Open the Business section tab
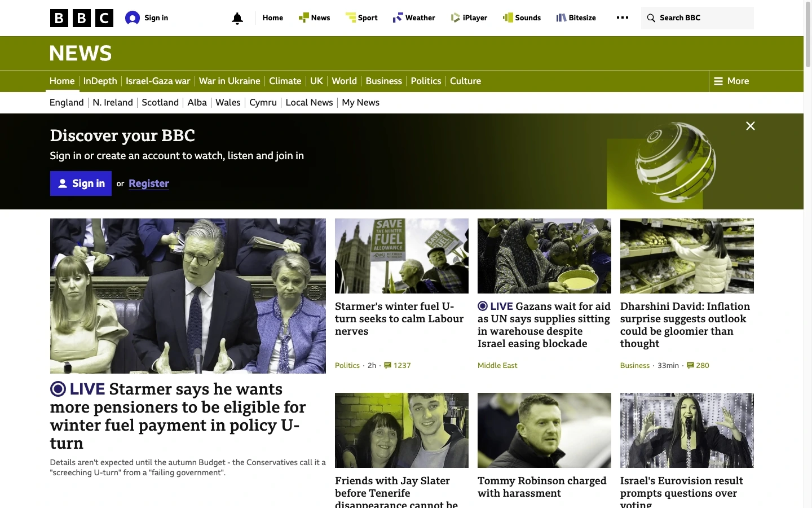Viewport: 812px width, 508px height. pos(384,81)
